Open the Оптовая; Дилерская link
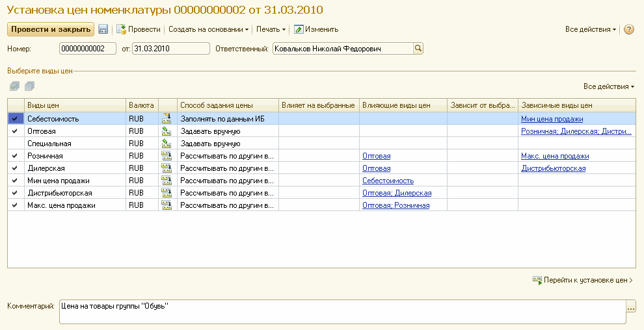Screen dimensions: 644x330 397,193
